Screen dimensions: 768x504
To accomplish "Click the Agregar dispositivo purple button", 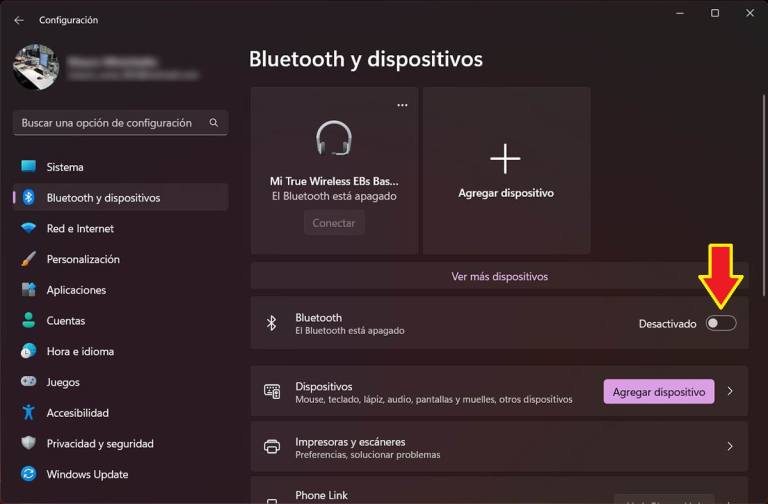I will pyautogui.click(x=658, y=392).
